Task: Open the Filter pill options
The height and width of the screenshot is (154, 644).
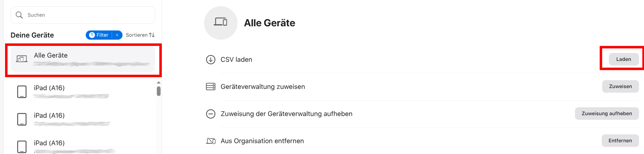Action: tap(99, 35)
